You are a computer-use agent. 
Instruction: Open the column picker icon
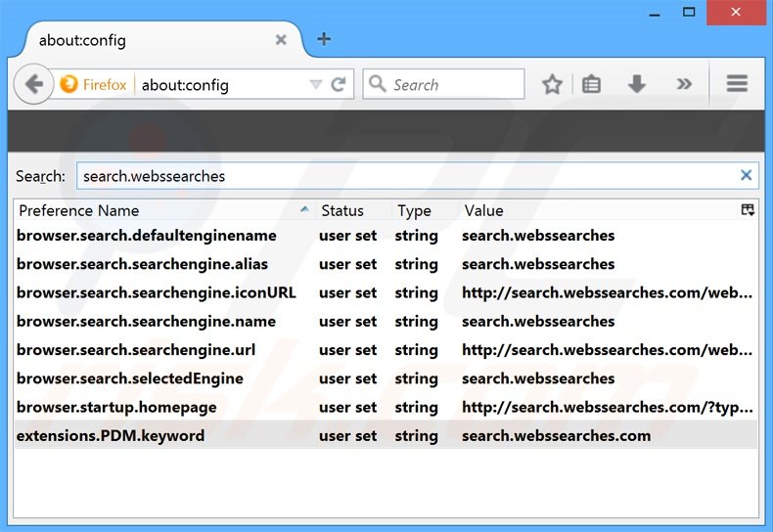[x=748, y=210]
